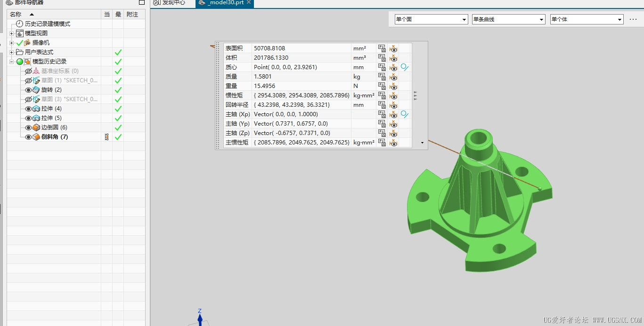Click the 倒斜角 (7) chamfer feature icon

click(36, 137)
